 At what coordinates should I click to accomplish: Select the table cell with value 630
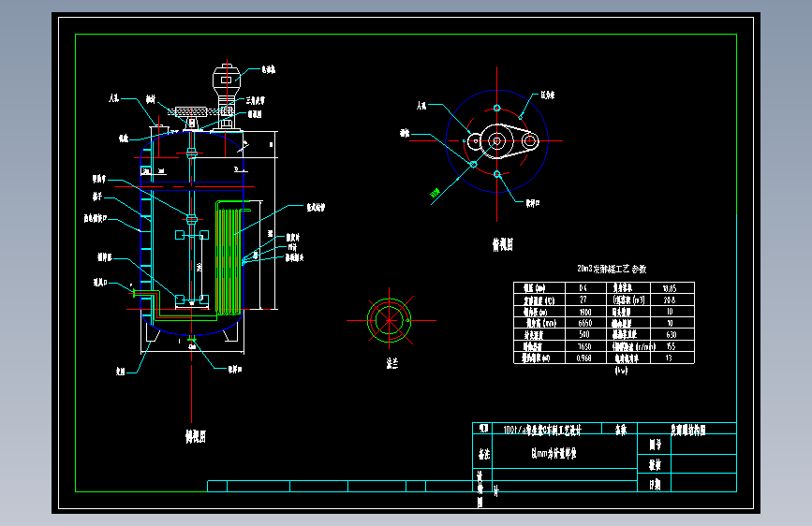click(x=672, y=334)
